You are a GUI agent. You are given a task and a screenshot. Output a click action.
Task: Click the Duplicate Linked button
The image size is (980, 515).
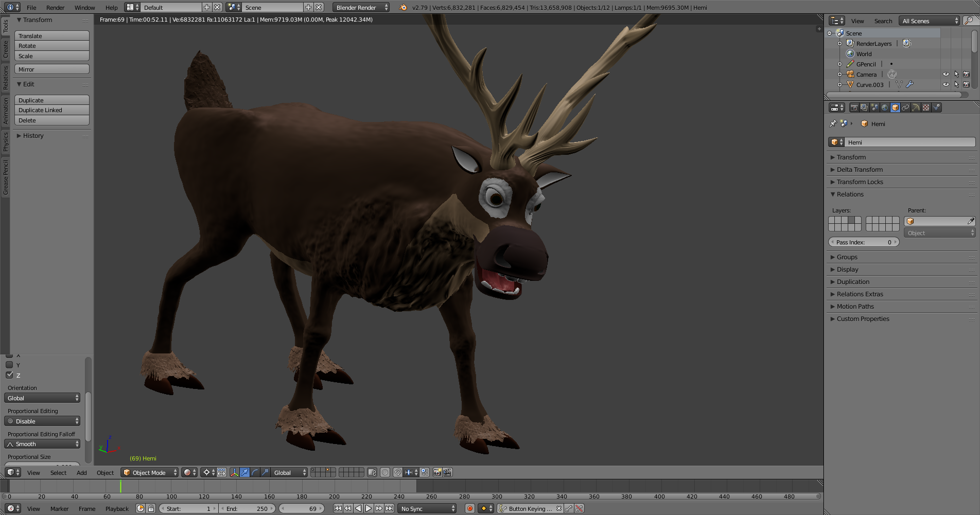[51, 110]
